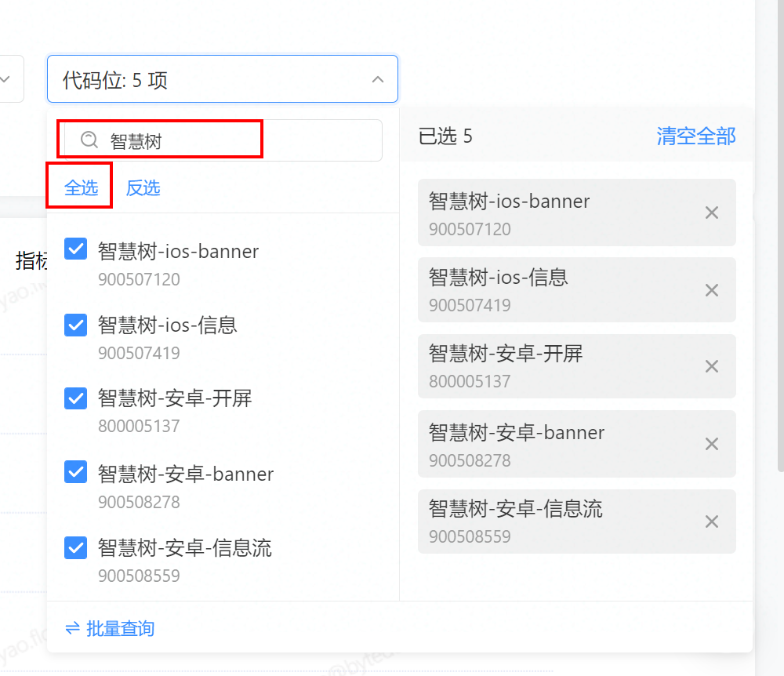Image resolution: width=784 pixels, height=676 pixels.
Task: Open the 代码位: 5 项 select box
Action: [x=223, y=79]
